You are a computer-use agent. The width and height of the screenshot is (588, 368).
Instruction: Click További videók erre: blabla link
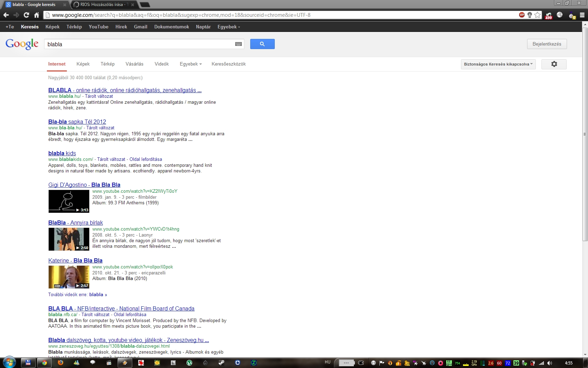[x=78, y=294]
